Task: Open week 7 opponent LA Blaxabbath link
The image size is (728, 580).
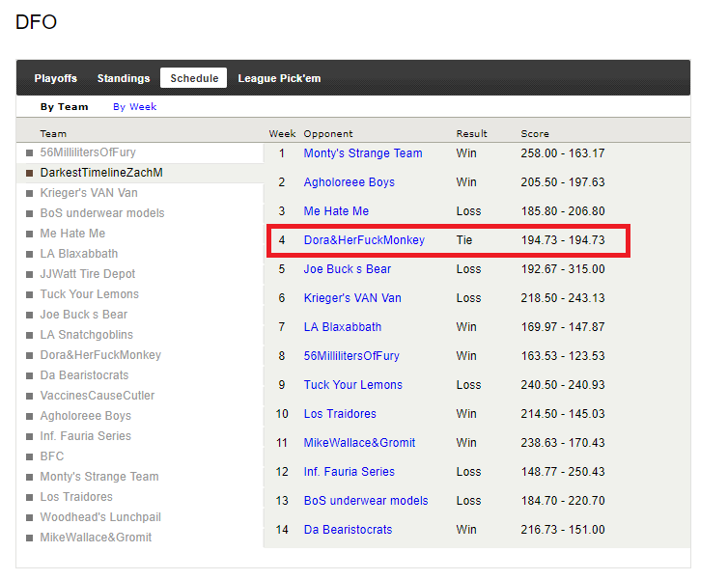Action: coord(343,327)
